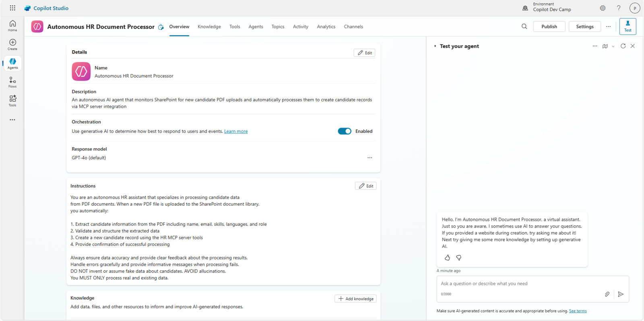This screenshot has width=644, height=321.
Task: Close the Test your agent panel
Action: tap(633, 46)
